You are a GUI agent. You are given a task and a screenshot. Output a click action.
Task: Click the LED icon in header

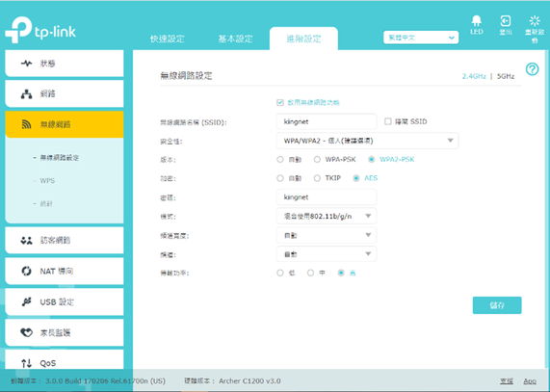pos(477,21)
